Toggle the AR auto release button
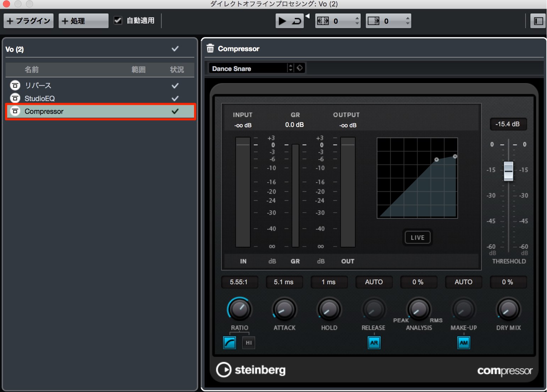Screen dimensions: 547x392 coord(374,343)
